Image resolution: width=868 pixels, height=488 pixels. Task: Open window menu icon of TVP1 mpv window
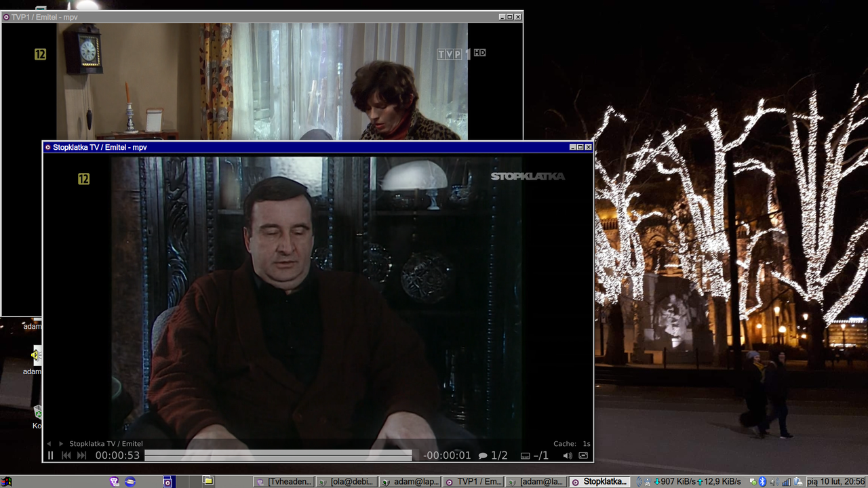point(6,17)
